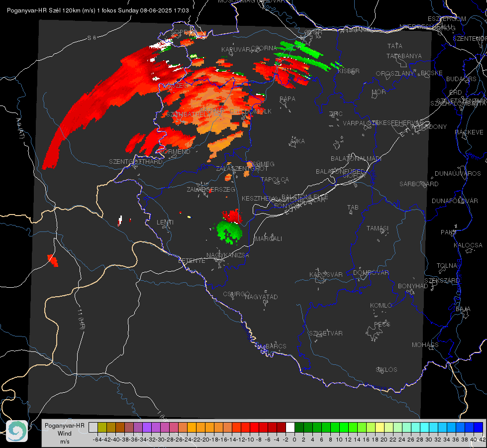Click the MOHÁCS label
The image size is (487, 448).
pyautogui.click(x=425, y=345)
